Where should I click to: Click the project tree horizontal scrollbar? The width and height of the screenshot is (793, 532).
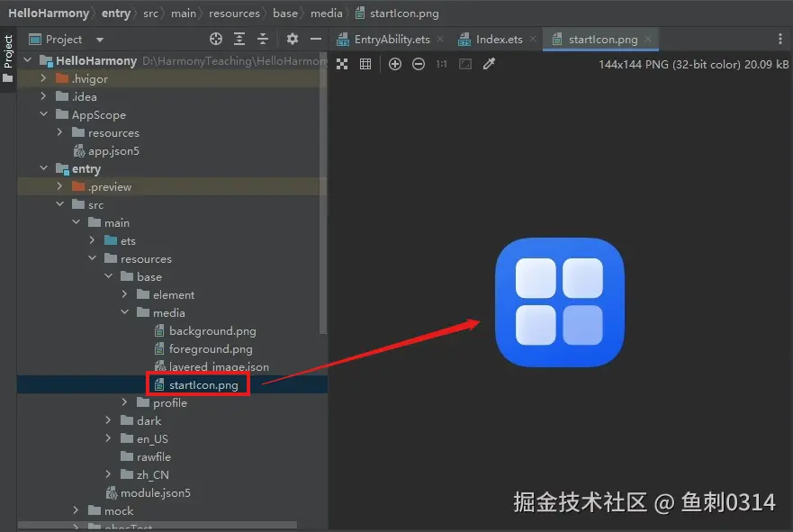pyautogui.click(x=158, y=525)
